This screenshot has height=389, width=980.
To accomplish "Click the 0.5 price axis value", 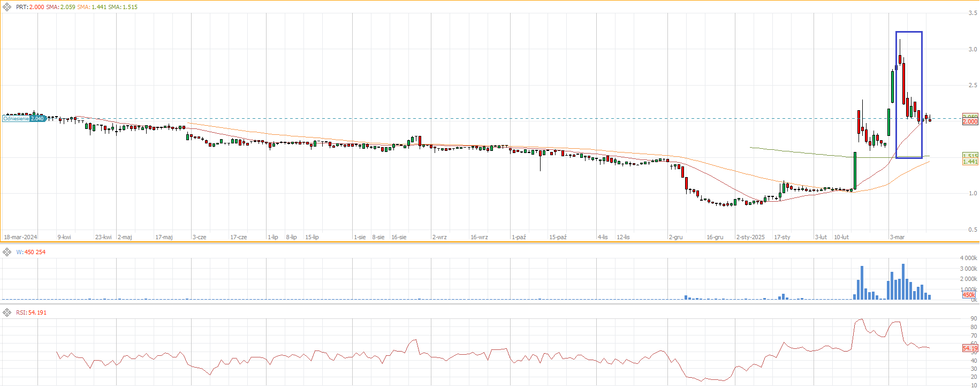I will coord(973,230).
